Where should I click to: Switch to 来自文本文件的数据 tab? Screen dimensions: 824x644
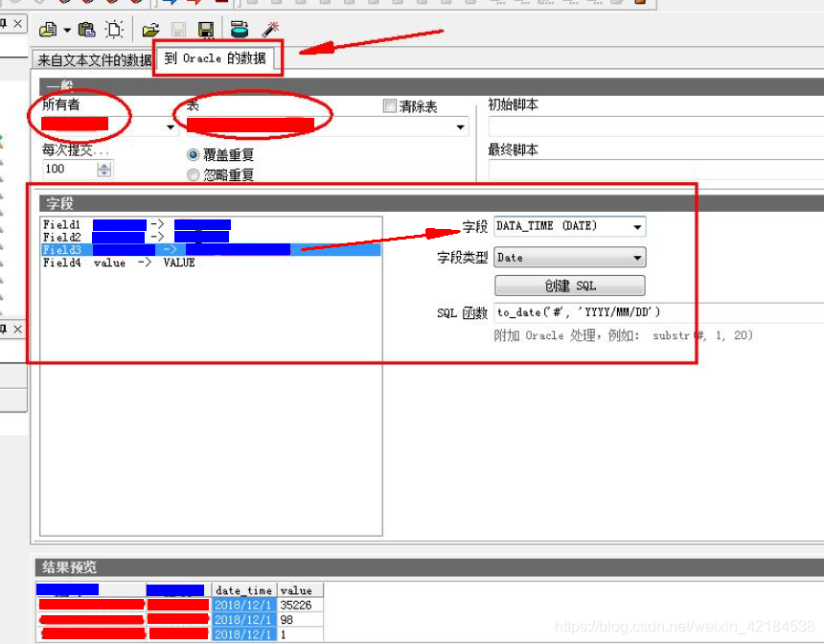pos(94,60)
